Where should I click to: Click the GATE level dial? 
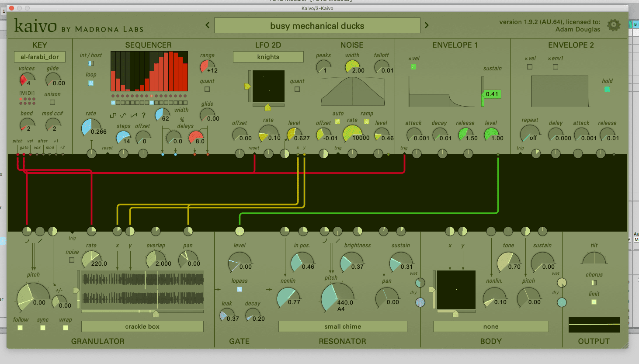point(240,263)
